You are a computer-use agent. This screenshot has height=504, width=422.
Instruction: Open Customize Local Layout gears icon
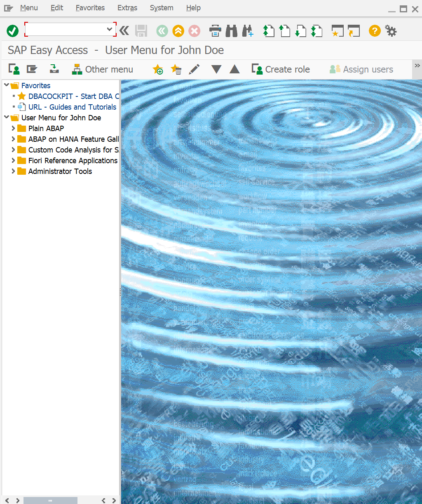point(391,31)
